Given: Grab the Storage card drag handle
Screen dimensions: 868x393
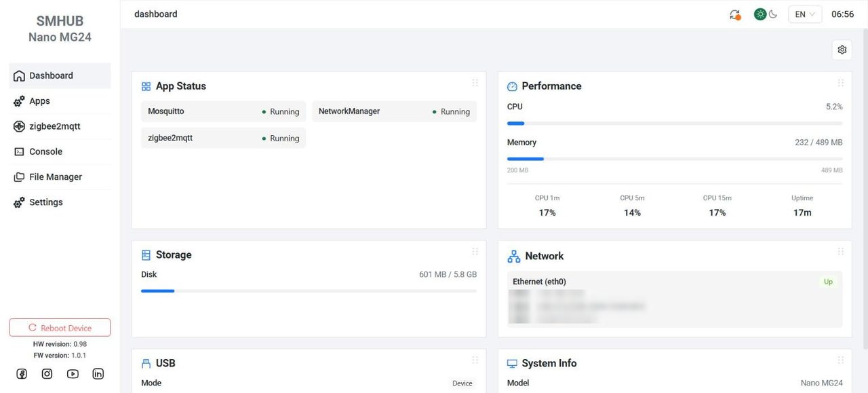Looking at the screenshot, I should pyautogui.click(x=475, y=251).
